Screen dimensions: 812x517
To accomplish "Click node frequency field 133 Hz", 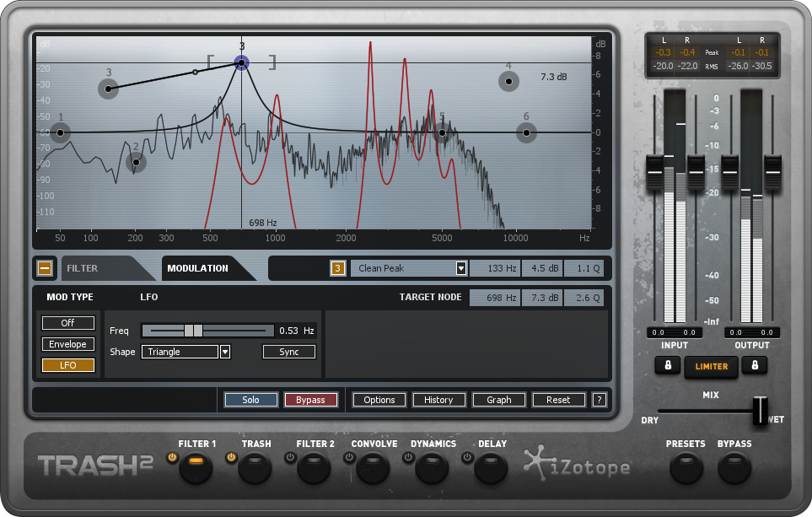I will pyautogui.click(x=496, y=268).
